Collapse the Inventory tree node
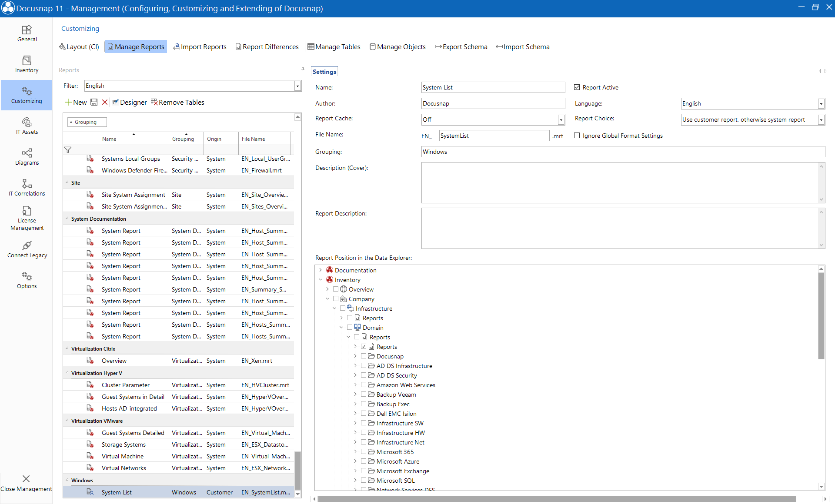The image size is (835, 504). 321,279
